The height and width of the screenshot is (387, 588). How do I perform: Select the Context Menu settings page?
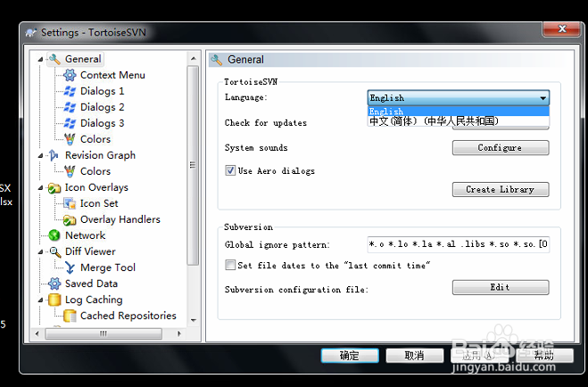112,75
